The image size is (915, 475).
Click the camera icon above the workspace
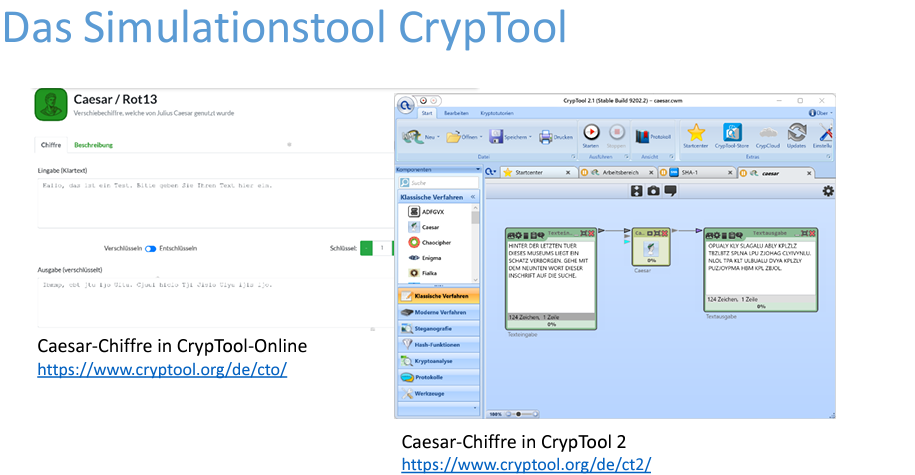(x=652, y=191)
